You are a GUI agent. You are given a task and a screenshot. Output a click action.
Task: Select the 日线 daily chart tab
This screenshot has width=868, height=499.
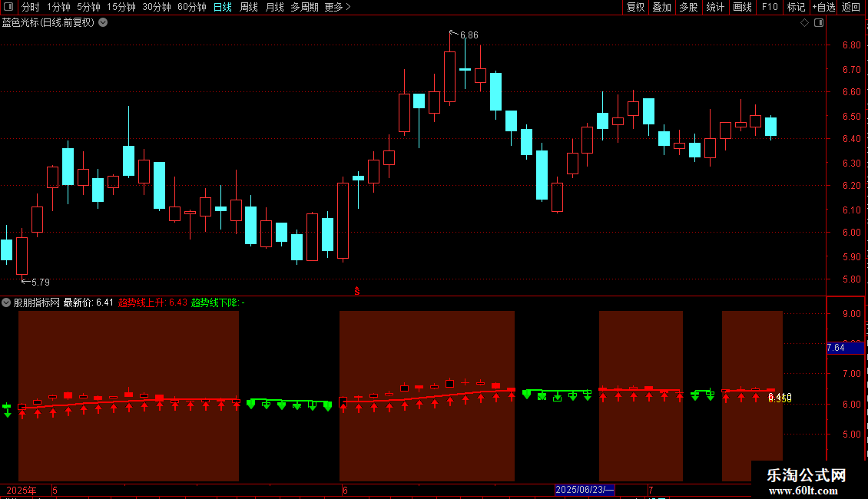coord(223,7)
